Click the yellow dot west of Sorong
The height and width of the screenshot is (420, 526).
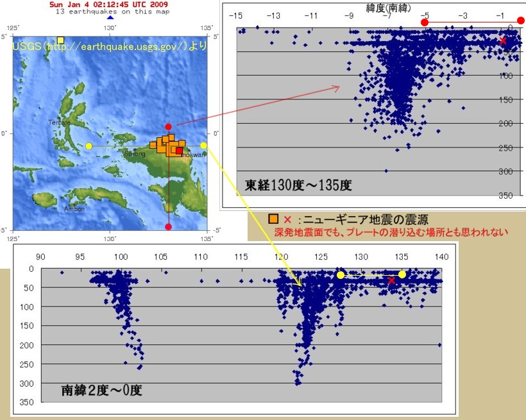point(89,146)
